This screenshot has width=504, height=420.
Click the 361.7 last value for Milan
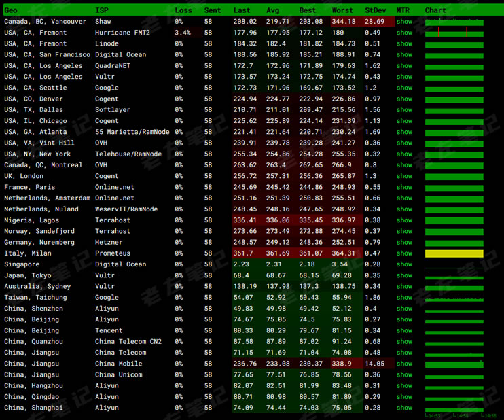point(243,253)
